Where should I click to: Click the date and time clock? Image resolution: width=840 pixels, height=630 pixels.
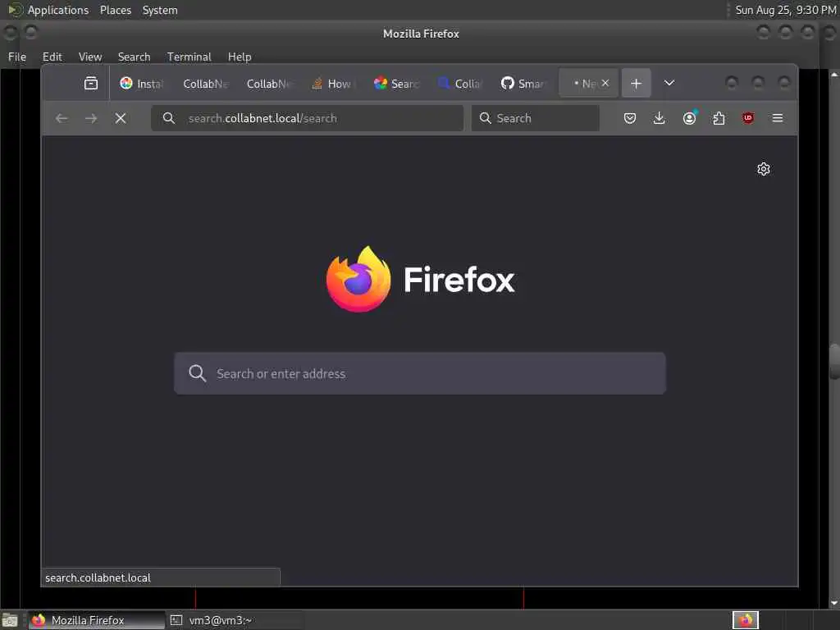coord(785,10)
